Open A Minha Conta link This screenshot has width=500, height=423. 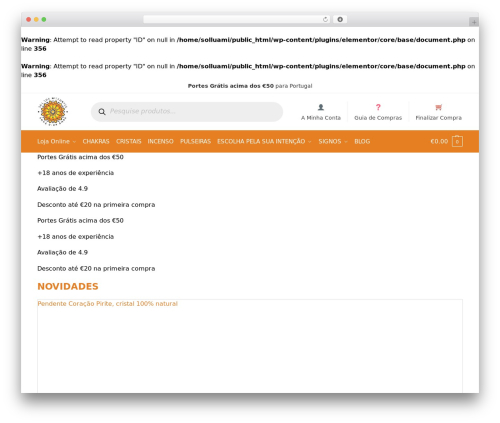(x=321, y=118)
